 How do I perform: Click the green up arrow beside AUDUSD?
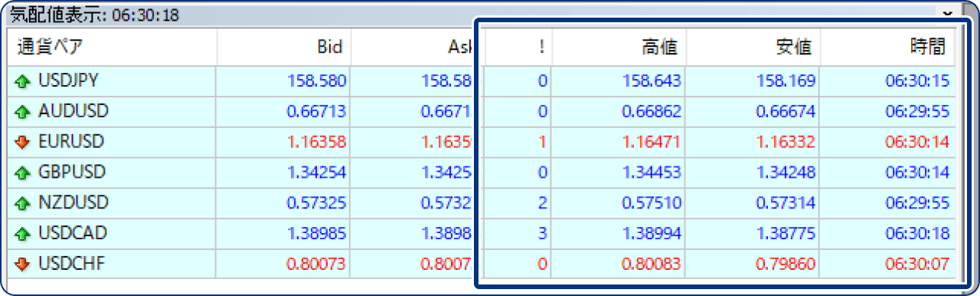(22, 111)
